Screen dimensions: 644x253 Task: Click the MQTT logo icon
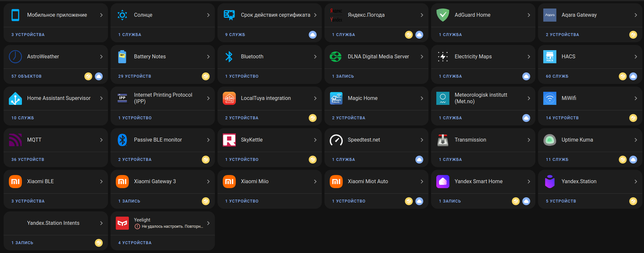(15, 140)
